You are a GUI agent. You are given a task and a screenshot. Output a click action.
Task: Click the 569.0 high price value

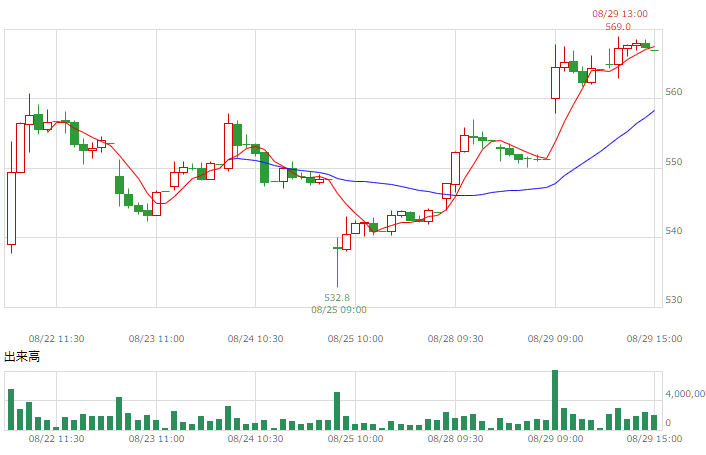click(618, 27)
